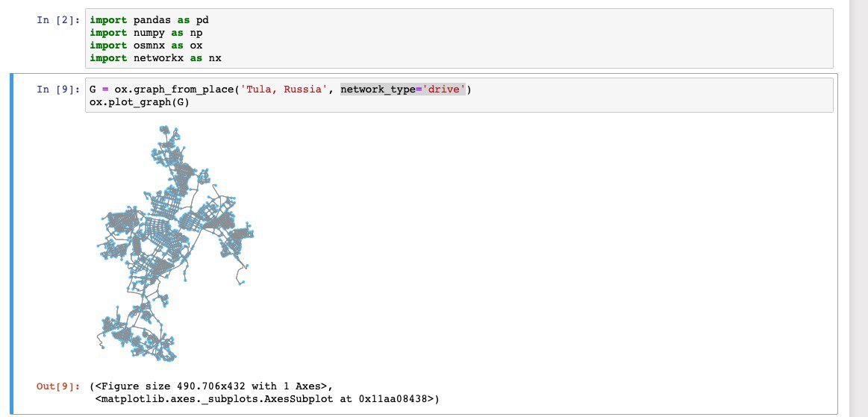The width and height of the screenshot is (868, 417).
Task: Click the 'import osmnx as ox' line
Action: tap(146, 46)
